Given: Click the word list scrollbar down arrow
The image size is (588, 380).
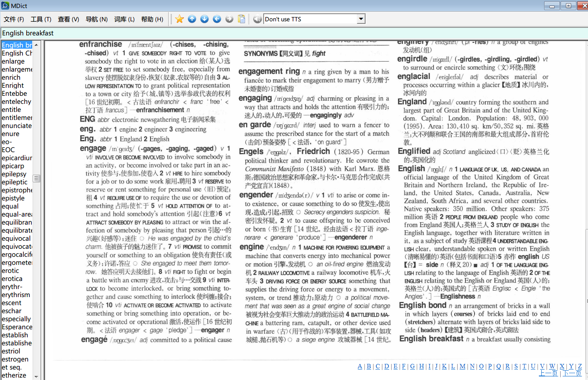Looking at the screenshot, I should (36, 376).
